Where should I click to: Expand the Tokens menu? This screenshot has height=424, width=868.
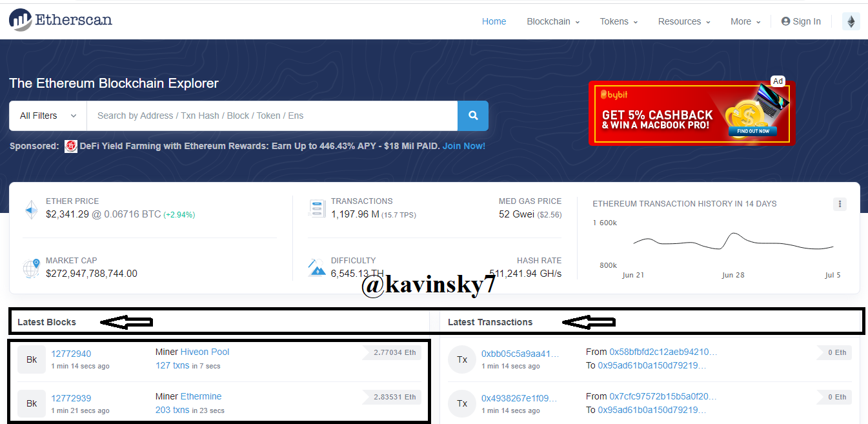point(618,21)
